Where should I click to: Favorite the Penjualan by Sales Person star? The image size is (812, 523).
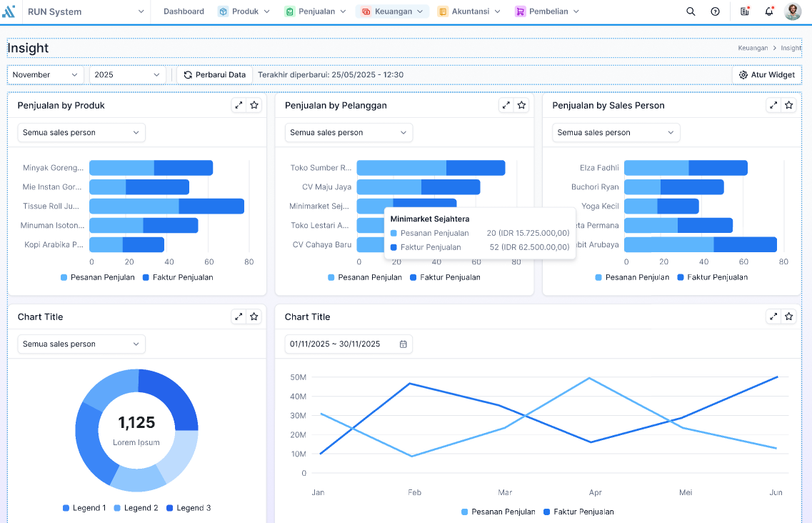coord(788,105)
